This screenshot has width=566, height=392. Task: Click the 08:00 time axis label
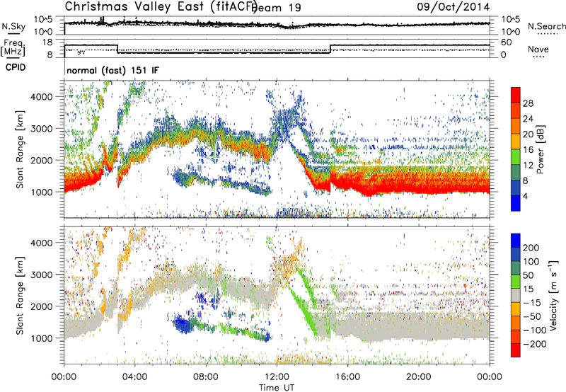click(x=206, y=377)
